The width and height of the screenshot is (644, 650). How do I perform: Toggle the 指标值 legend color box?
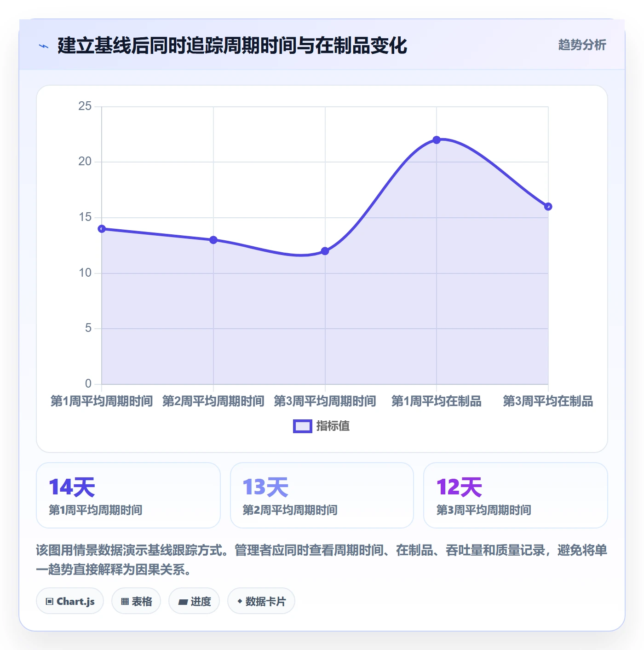click(303, 426)
